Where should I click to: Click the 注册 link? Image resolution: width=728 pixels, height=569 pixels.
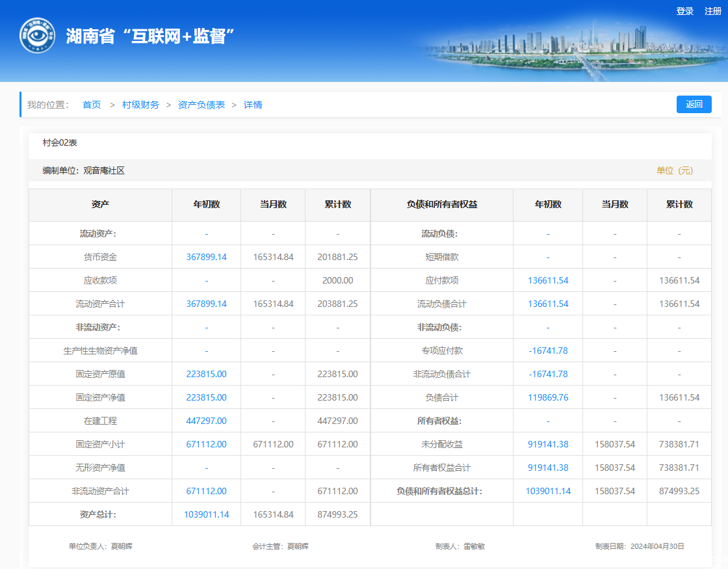click(713, 11)
